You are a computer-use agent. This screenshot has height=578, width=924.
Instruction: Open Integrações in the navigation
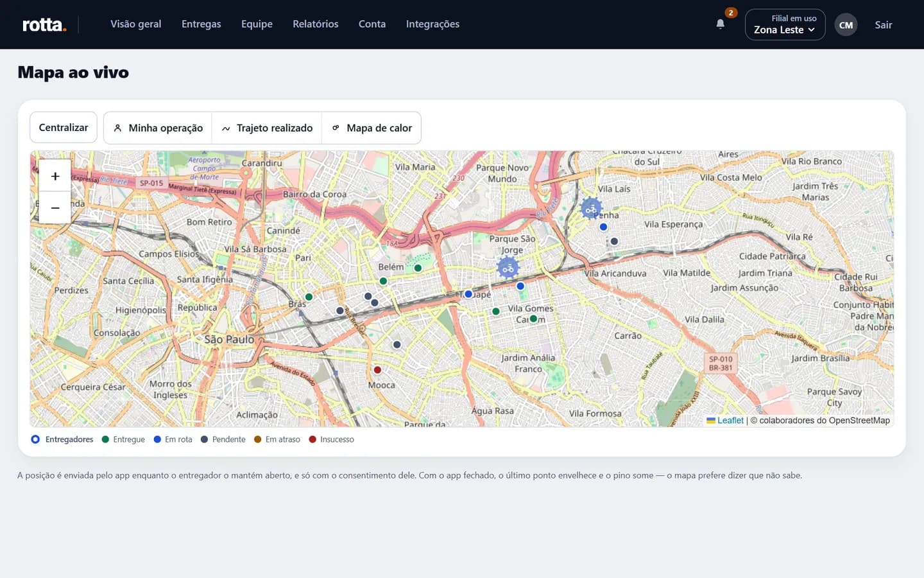432,24
